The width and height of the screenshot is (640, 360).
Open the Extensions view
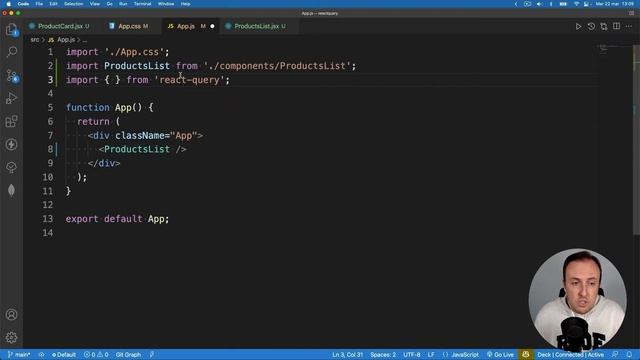tap(11, 121)
